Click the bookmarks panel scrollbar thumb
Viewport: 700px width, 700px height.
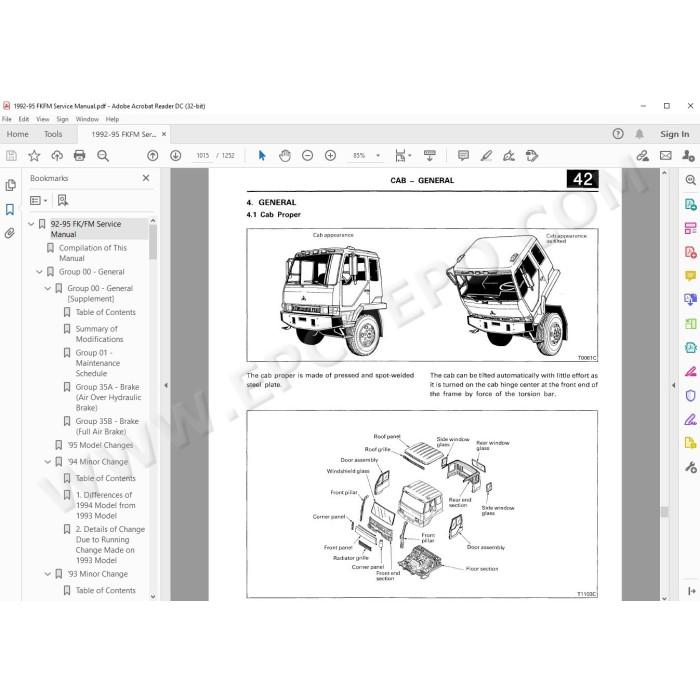coord(153,242)
